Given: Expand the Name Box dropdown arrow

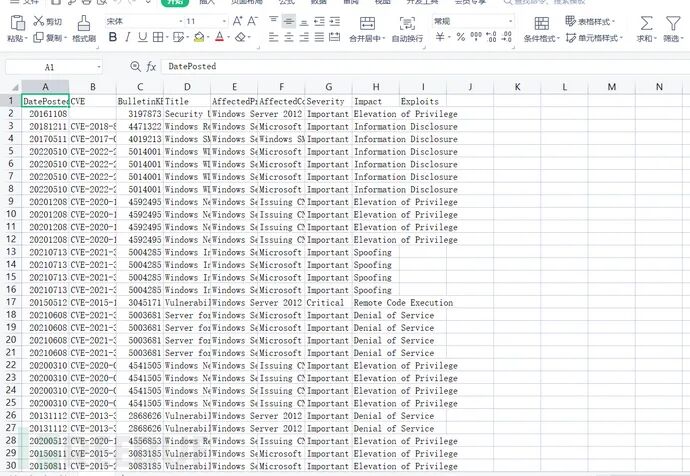Looking at the screenshot, I should coord(99,67).
